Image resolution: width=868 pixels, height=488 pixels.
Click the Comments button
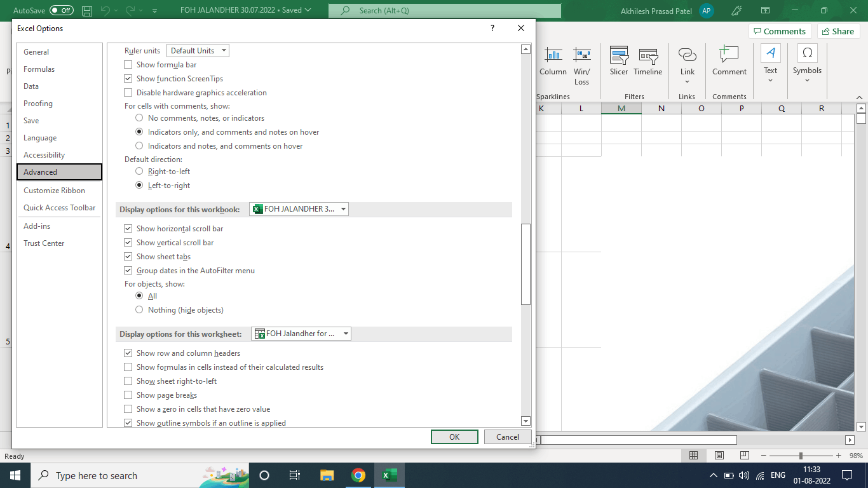pyautogui.click(x=780, y=31)
